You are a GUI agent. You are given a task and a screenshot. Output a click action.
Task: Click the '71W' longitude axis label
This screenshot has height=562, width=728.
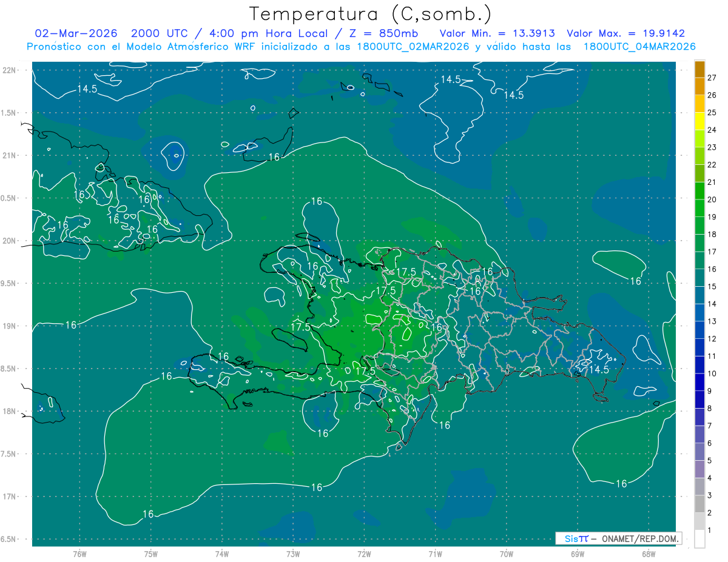[x=435, y=554]
